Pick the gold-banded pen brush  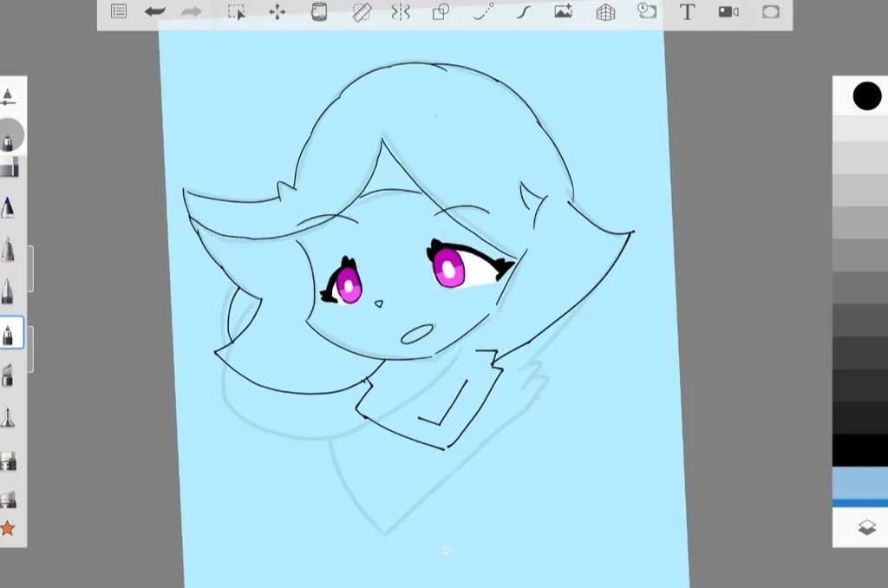click(7, 249)
